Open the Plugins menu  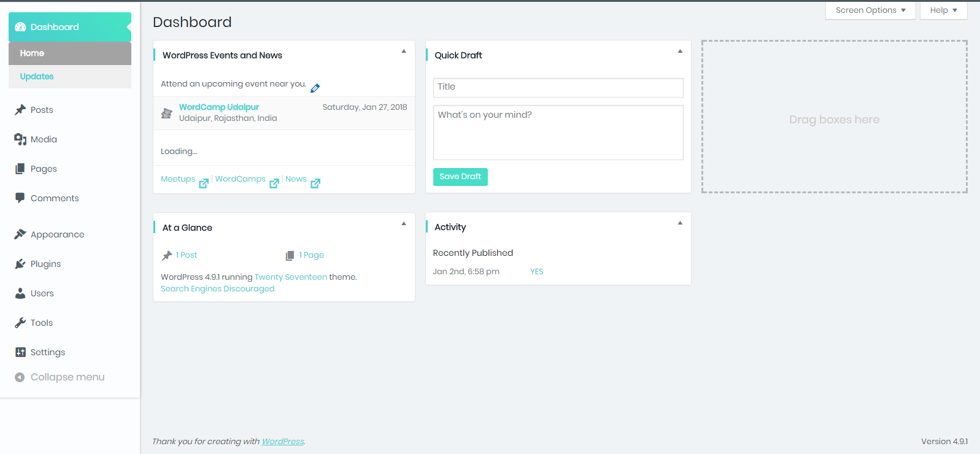(x=70, y=264)
